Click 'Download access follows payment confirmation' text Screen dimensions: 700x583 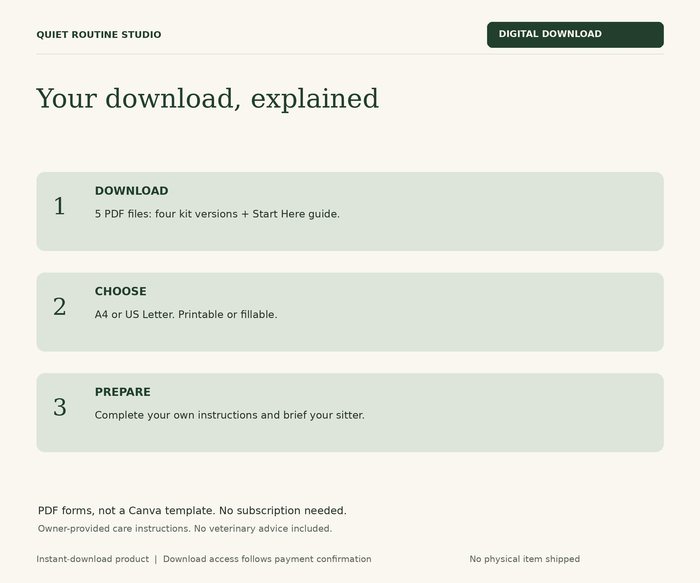tap(267, 559)
